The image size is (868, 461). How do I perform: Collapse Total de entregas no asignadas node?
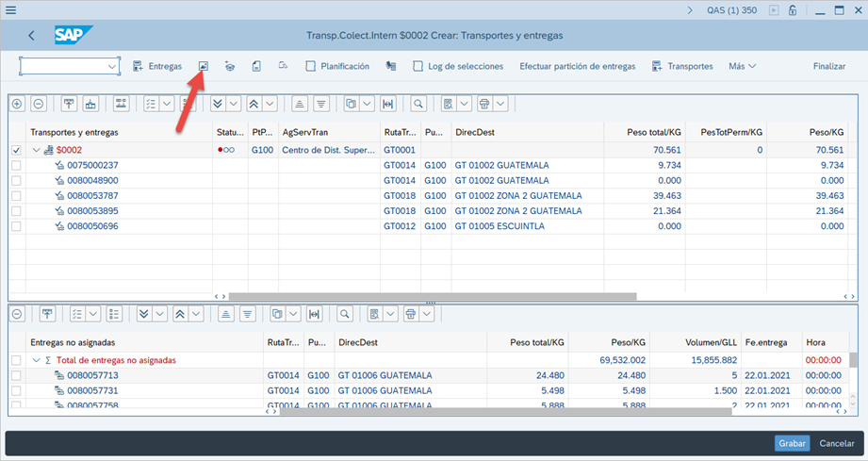coord(34,360)
